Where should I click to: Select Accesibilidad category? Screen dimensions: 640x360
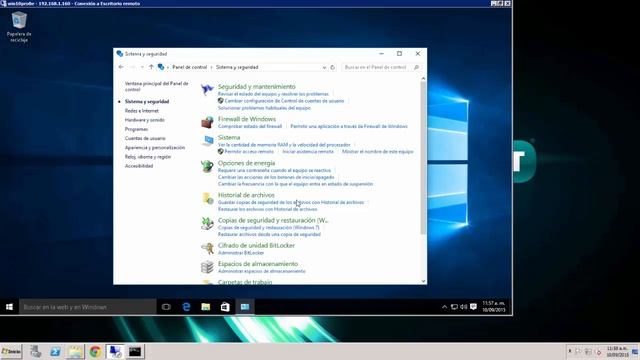click(x=139, y=166)
